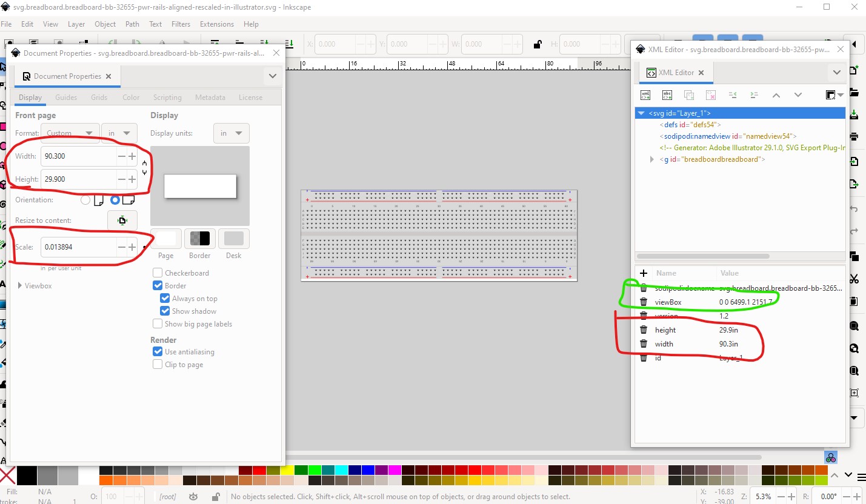
Task: Click the new element node icon
Action: pos(645,95)
